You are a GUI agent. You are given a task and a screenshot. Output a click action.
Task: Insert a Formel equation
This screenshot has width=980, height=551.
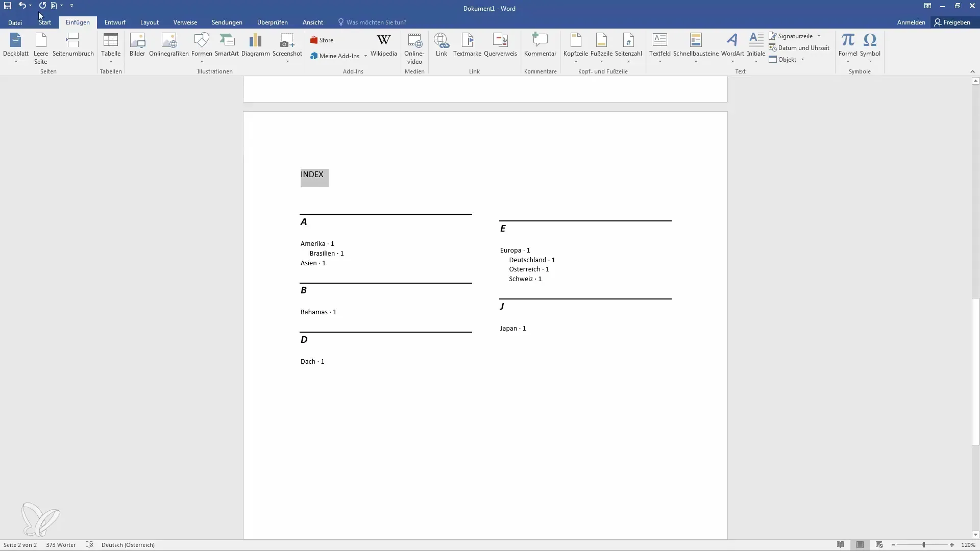(x=848, y=48)
